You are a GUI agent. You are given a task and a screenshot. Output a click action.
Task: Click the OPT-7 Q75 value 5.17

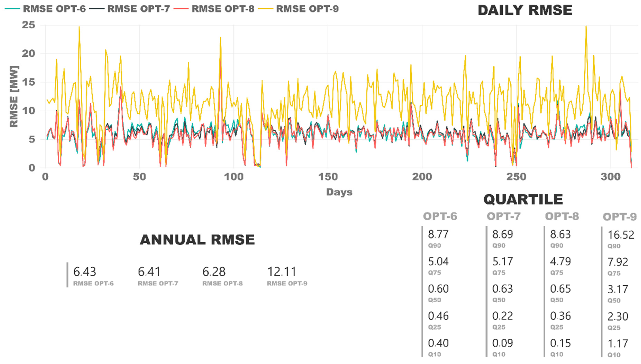point(502,262)
